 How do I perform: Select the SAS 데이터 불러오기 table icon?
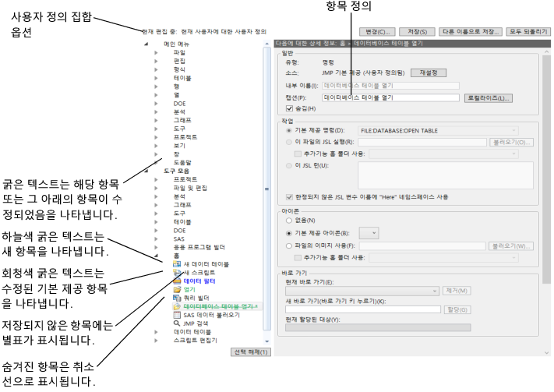pos(177,315)
